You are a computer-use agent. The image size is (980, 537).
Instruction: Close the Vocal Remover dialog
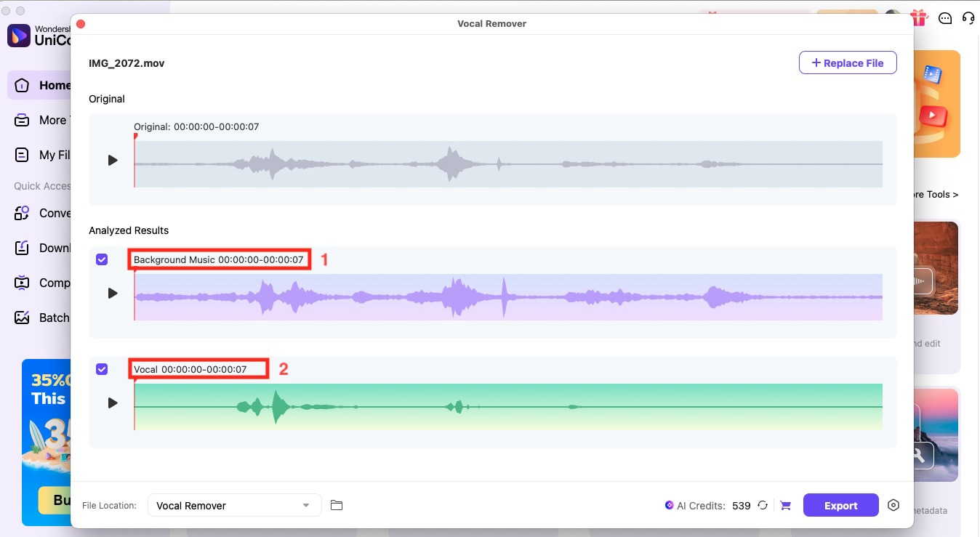pos(81,24)
